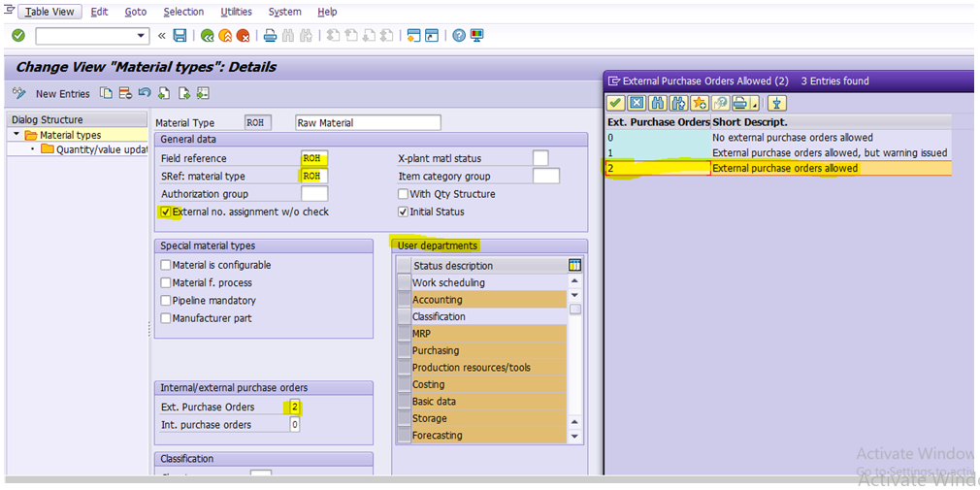Select "No external purchase orders allowed" entry
Screen dimensions: 980x490
pyautogui.click(x=779, y=138)
